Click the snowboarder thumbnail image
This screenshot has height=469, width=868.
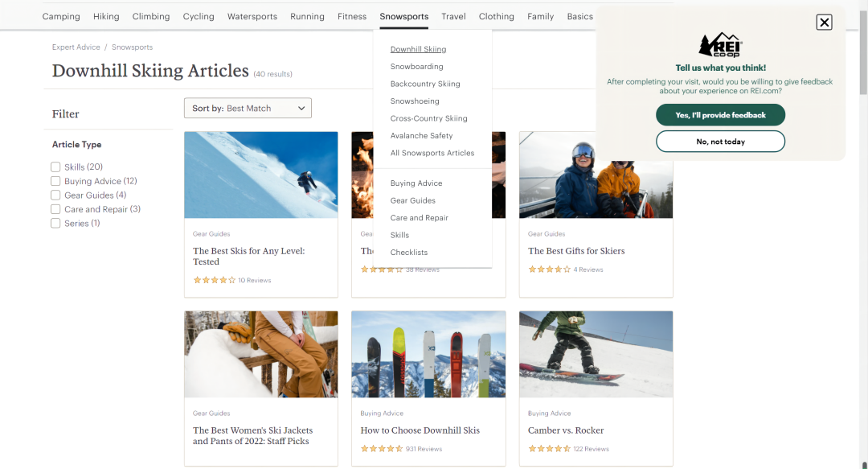pyautogui.click(x=596, y=354)
